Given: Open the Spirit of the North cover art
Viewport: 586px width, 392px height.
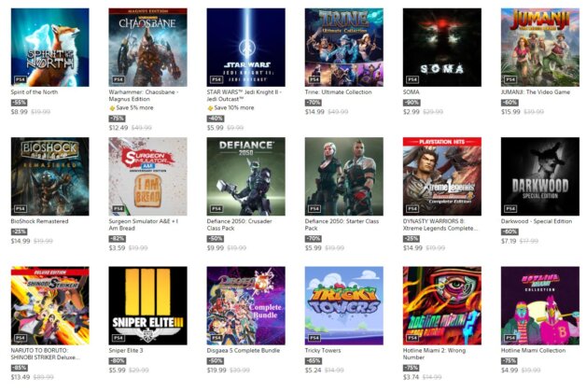Looking at the screenshot, I should [50, 48].
